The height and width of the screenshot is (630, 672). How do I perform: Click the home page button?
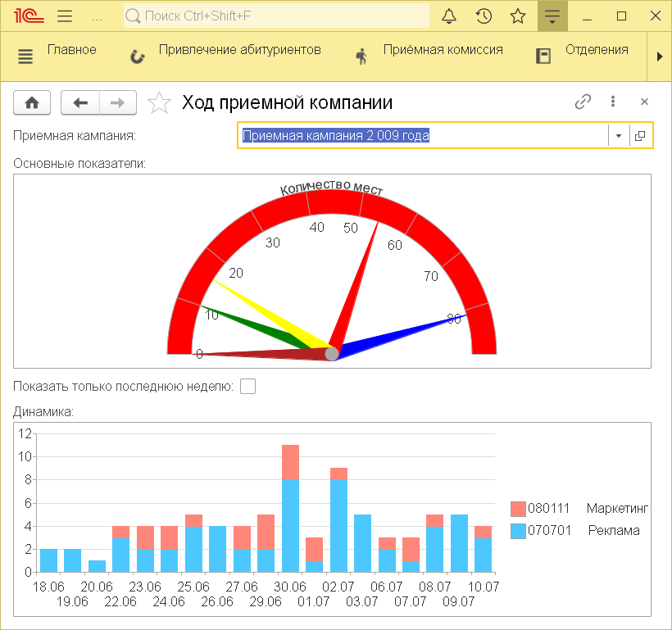pyautogui.click(x=32, y=102)
